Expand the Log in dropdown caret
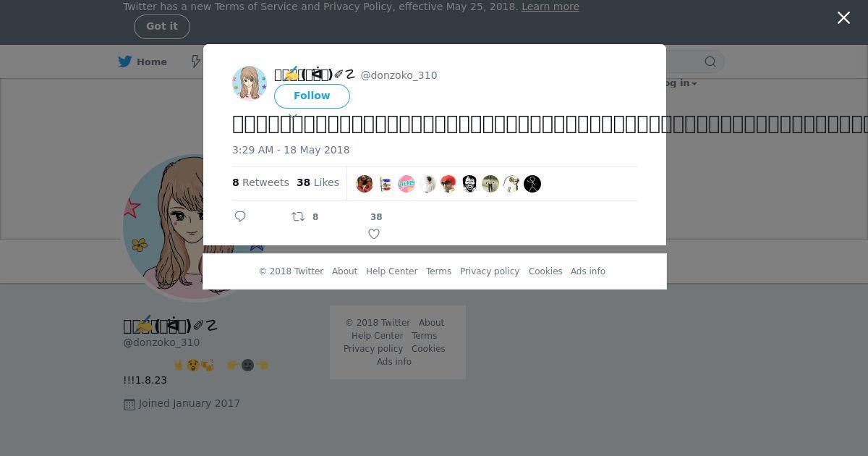Viewport: 868px width, 456px height. tap(694, 84)
